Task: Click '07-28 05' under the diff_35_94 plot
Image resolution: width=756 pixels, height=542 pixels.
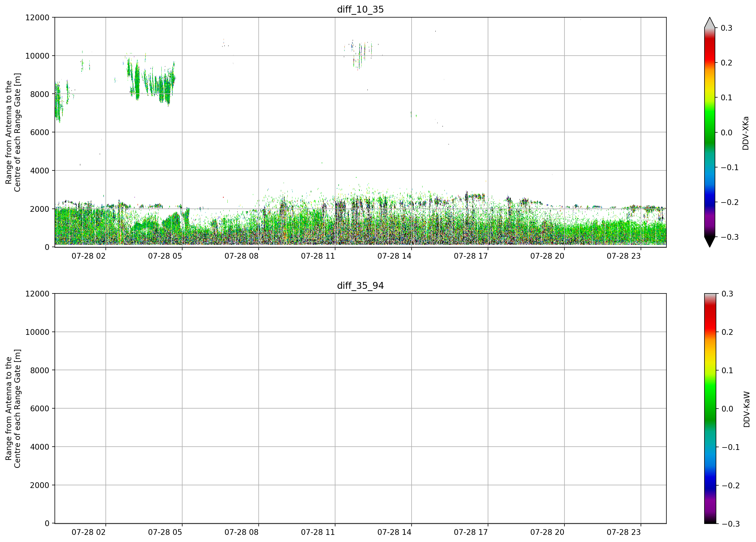Action: pos(165,532)
